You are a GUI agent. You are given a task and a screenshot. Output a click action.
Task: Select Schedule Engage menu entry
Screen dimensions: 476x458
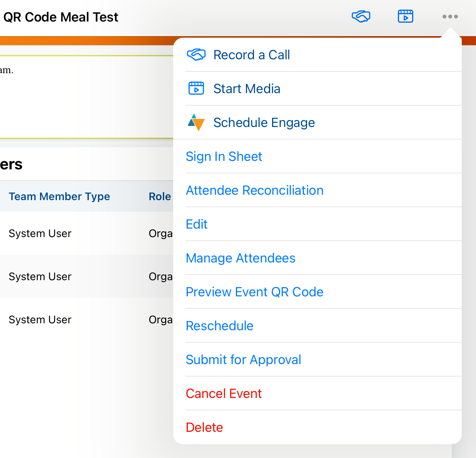264,123
